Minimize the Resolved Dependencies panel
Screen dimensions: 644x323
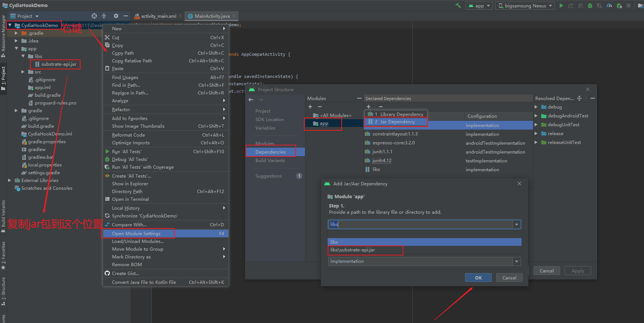click(x=593, y=98)
